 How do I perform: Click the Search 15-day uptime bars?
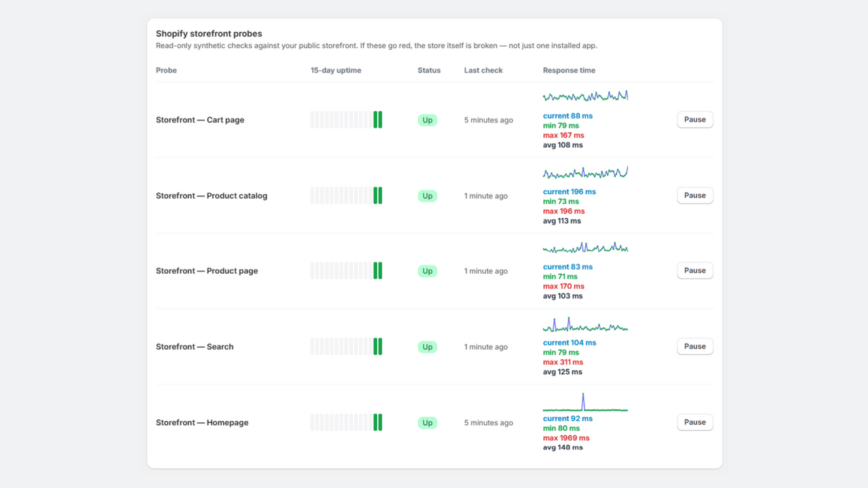tap(347, 347)
